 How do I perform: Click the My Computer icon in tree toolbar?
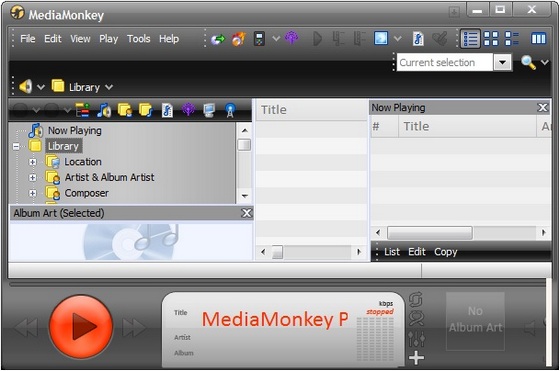209,110
